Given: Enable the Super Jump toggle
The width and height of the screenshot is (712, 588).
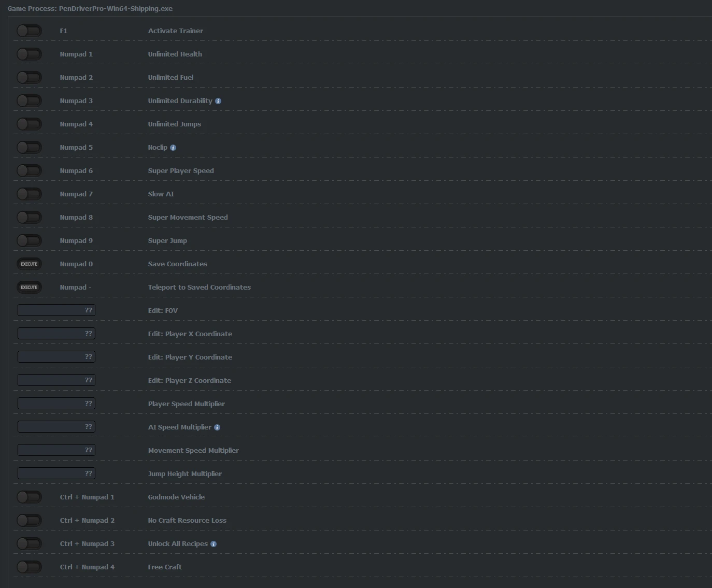Looking at the screenshot, I should pyautogui.click(x=29, y=241).
